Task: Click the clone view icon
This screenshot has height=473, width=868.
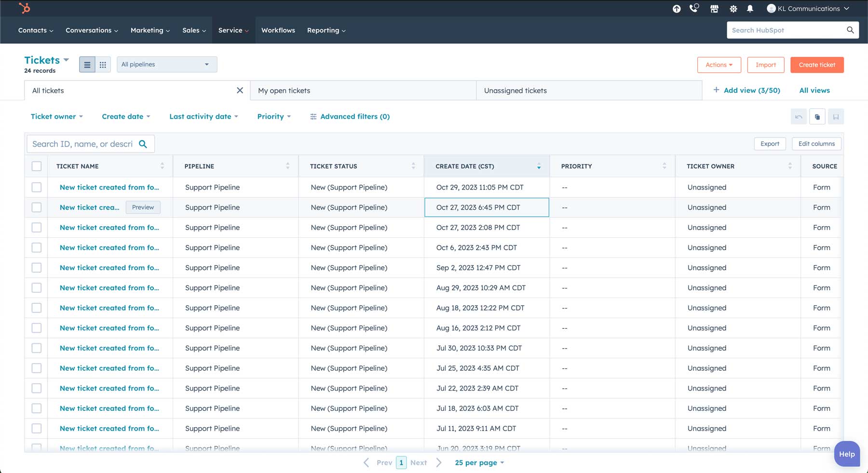Action: (817, 117)
